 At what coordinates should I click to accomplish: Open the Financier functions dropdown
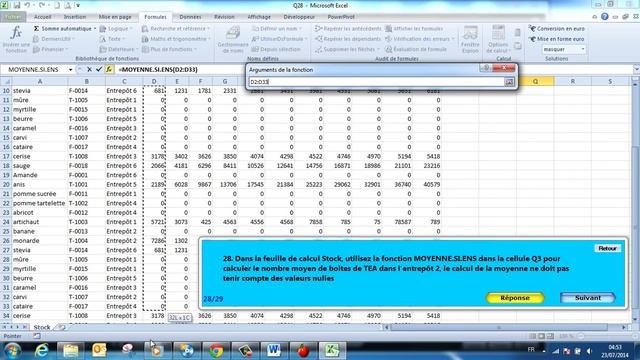click(51, 49)
